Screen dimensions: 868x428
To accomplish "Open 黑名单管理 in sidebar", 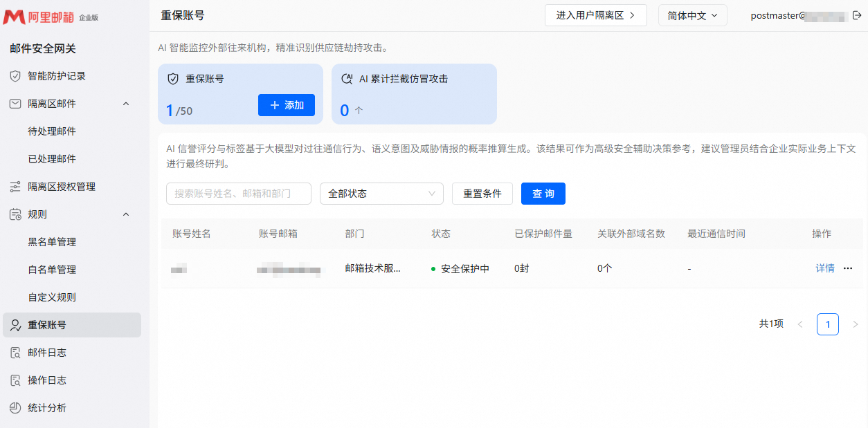I will point(52,242).
